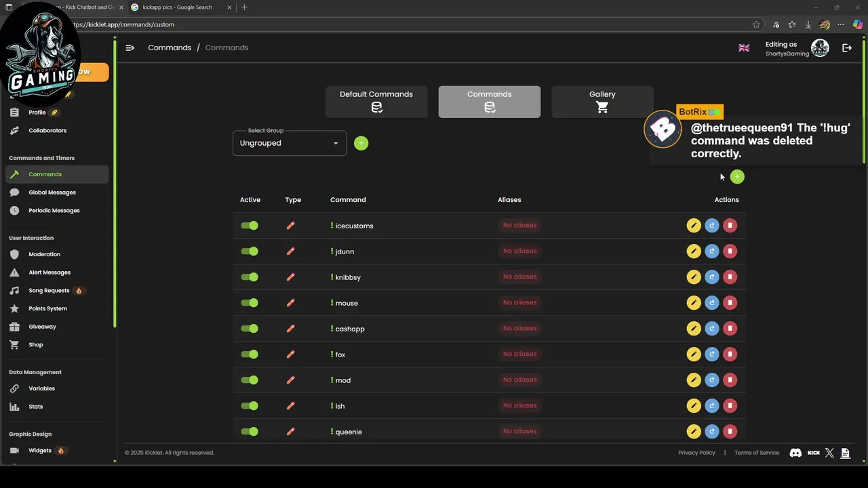Click the logout icon at top right
This screenshot has width=868, height=488.
pos(847,47)
